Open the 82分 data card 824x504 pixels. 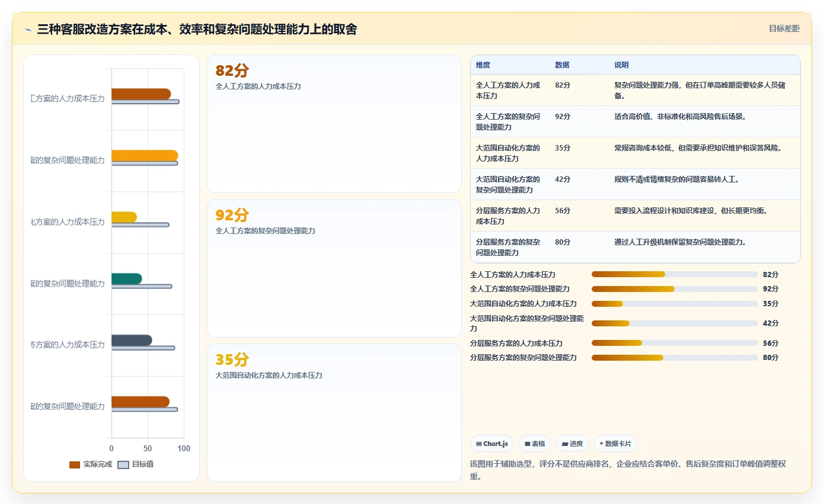(334, 124)
